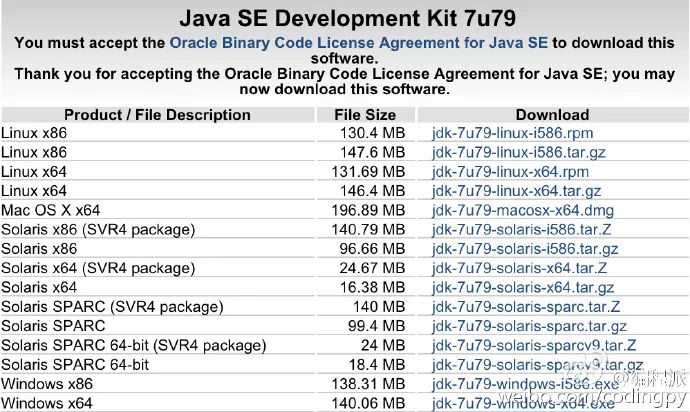Image resolution: width=690 pixels, height=412 pixels.
Task: Download jdk-7u79-solaris-sparcv9.tar.gz
Action: pyautogui.click(x=537, y=365)
